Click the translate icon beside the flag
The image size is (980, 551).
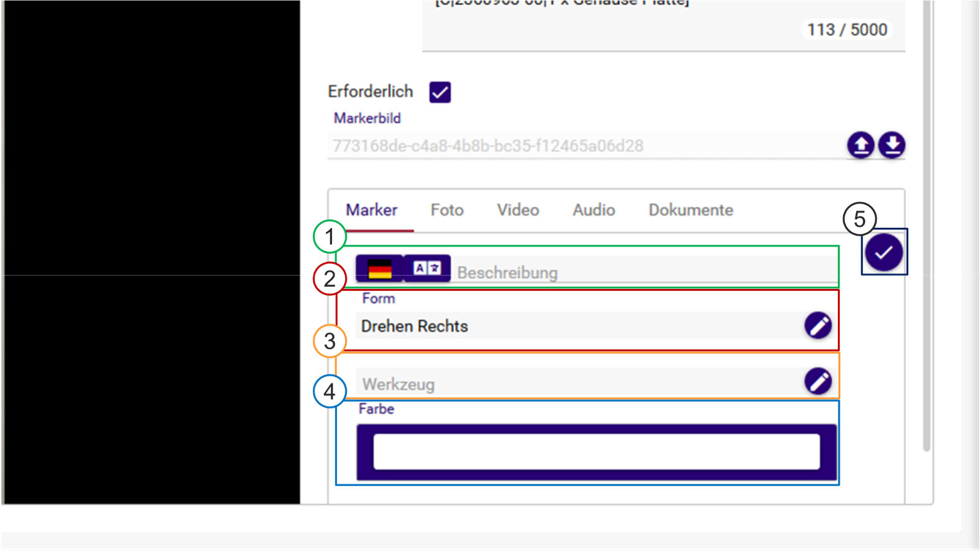[427, 268]
